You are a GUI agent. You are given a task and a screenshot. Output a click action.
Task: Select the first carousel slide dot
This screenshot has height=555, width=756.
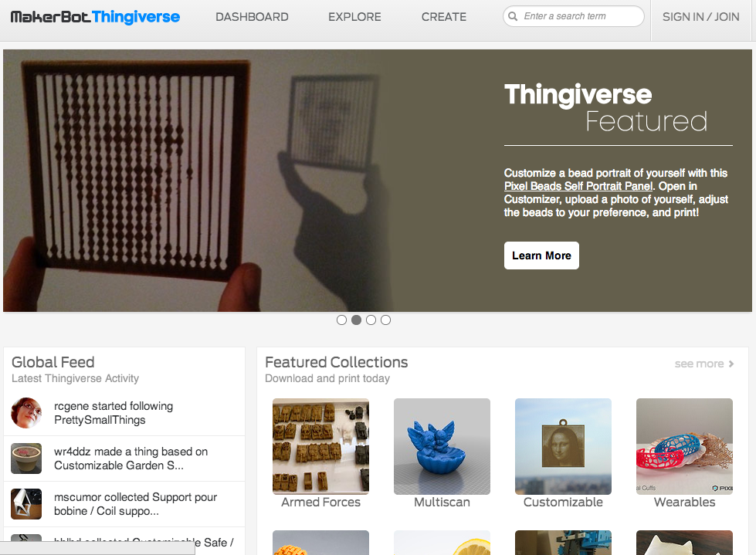point(341,320)
